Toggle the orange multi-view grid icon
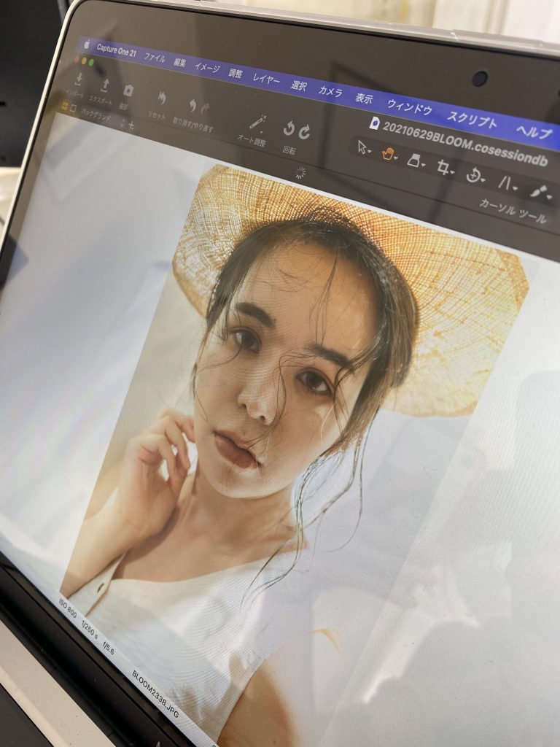The image size is (560, 747). (63, 107)
